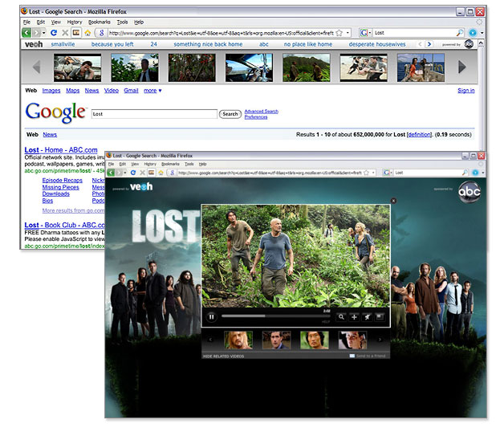Open first carousel video thumbnail
This screenshot has height=448, width=500.
click(x=78, y=67)
